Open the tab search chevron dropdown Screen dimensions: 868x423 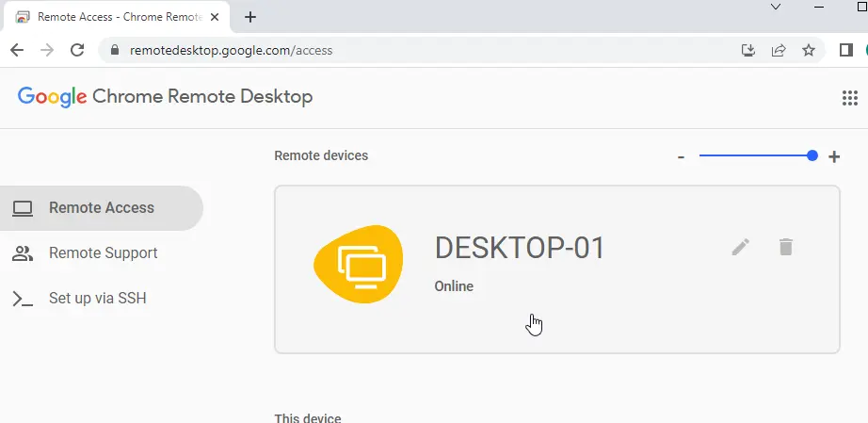tap(776, 7)
